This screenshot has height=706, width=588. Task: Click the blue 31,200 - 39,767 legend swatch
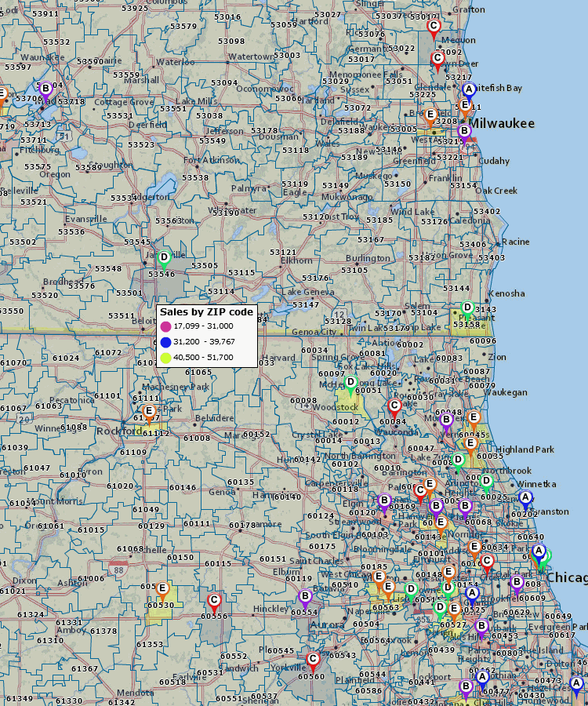coord(165,342)
